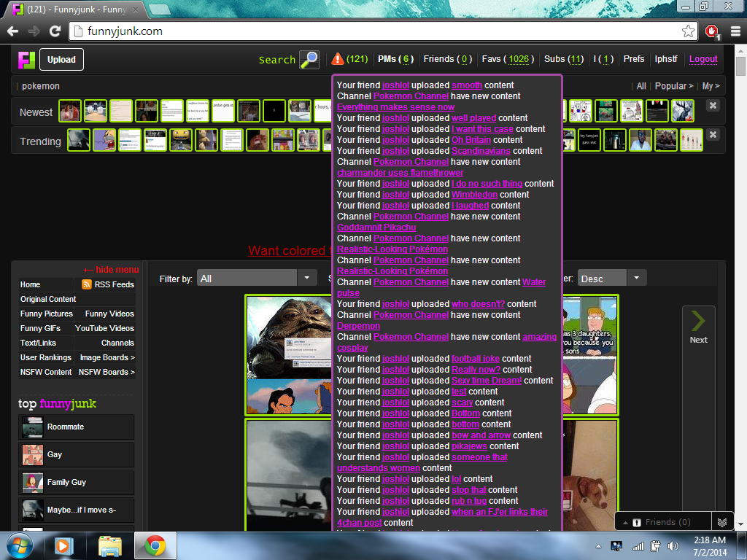Screen dimensions: 747x560
Task: Click the Upload button
Action: click(61, 60)
